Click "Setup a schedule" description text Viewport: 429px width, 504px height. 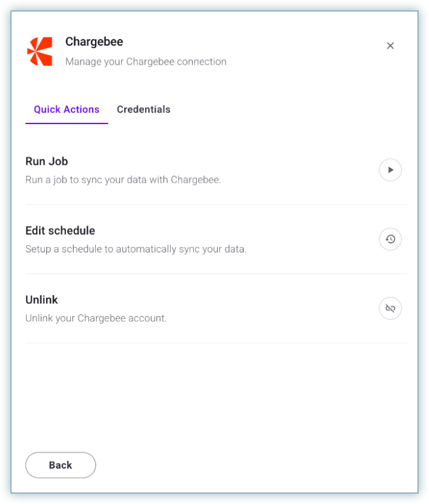(x=135, y=249)
